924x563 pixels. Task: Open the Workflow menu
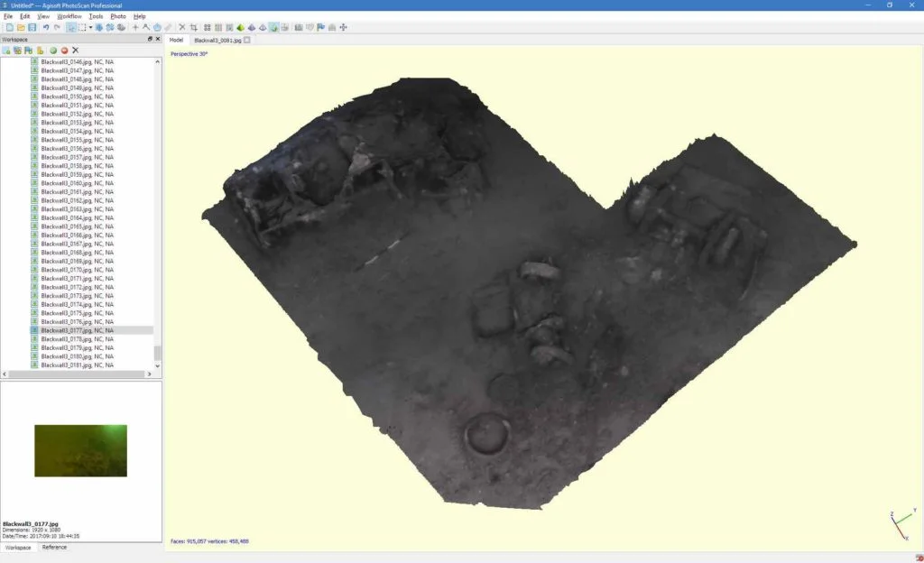[69, 16]
